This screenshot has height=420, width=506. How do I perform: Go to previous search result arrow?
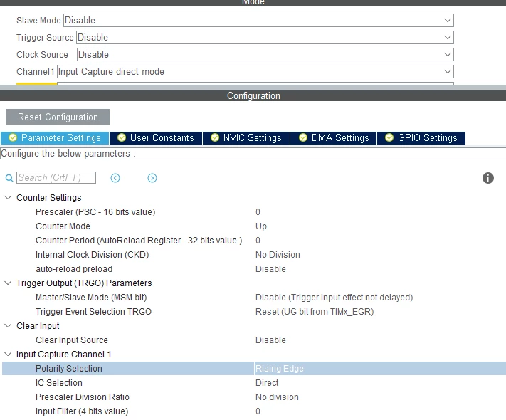[x=115, y=178]
